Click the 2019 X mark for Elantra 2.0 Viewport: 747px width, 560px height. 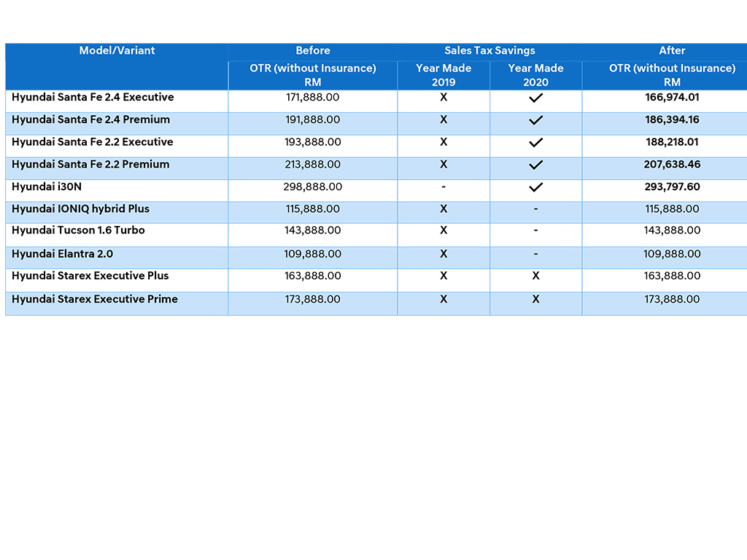click(x=444, y=254)
